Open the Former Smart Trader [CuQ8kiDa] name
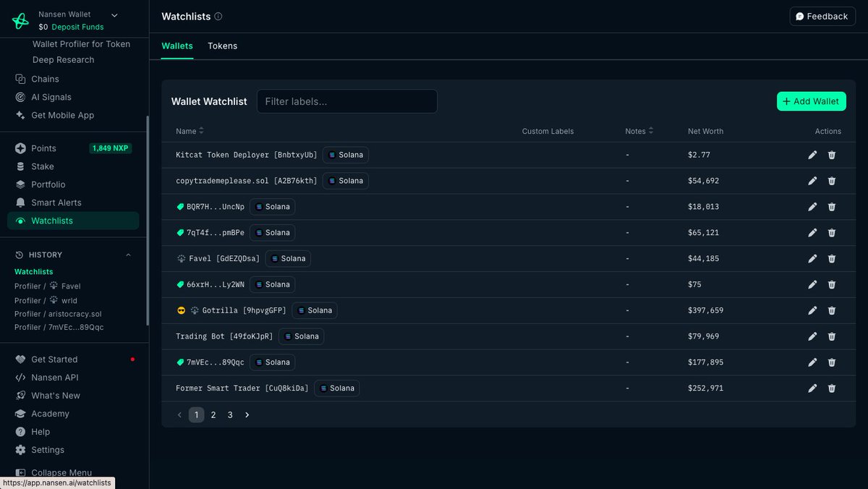The width and height of the screenshot is (868, 489). [x=242, y=388]
